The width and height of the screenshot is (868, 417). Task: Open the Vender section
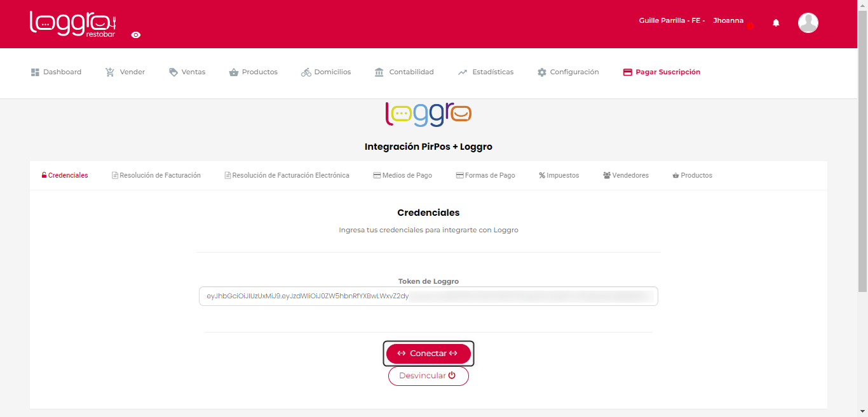125,72
